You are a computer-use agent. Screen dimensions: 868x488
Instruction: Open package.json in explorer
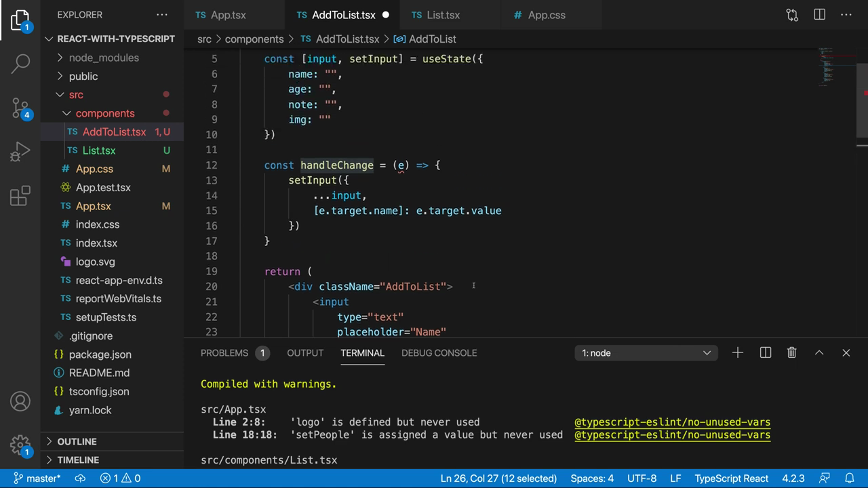click(x=113, y=354)
